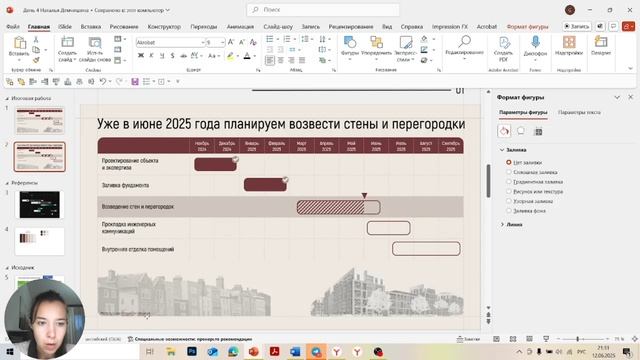Click the search (Поиск) field
This screenshot has width=640, height=360.
pos(323,10)
